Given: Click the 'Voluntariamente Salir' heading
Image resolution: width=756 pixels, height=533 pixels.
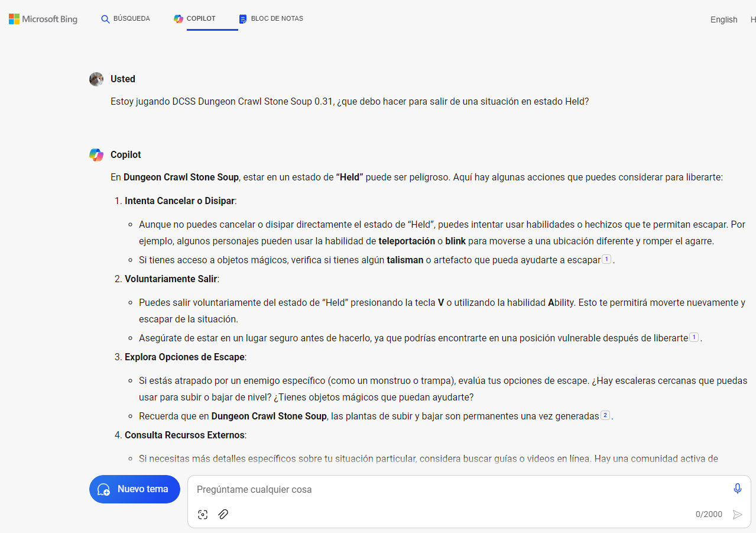Looking at the screenshot, I should pyautogui.click(x=171, y=279).
